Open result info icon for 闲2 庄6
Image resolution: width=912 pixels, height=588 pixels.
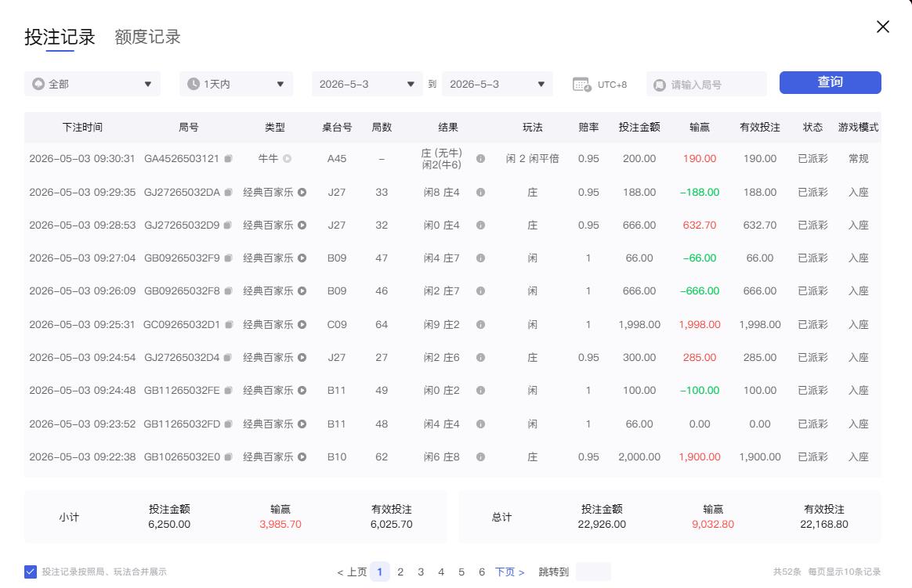pos(480,357)
